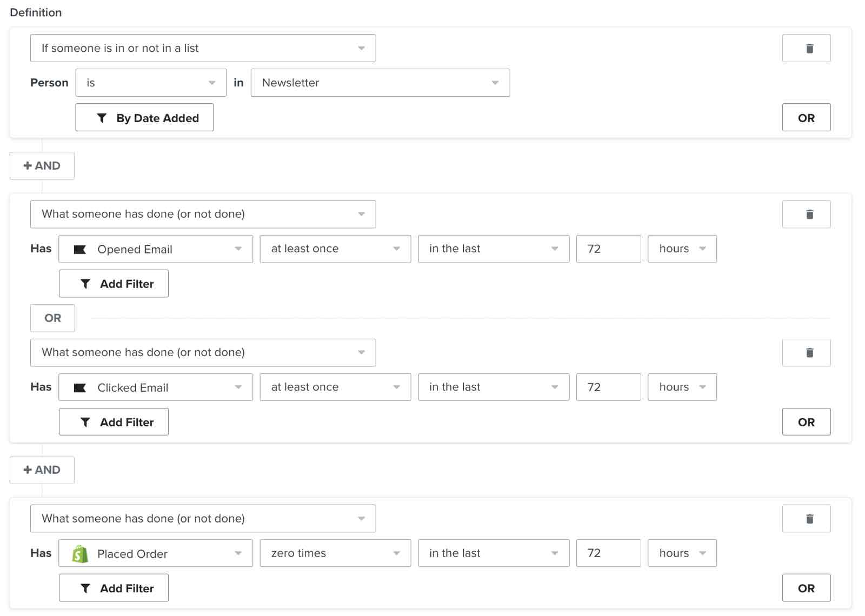865x616 pixels.
Task: Click the 72 hours value field for Opened Email
Action: [x=608, y=249]
